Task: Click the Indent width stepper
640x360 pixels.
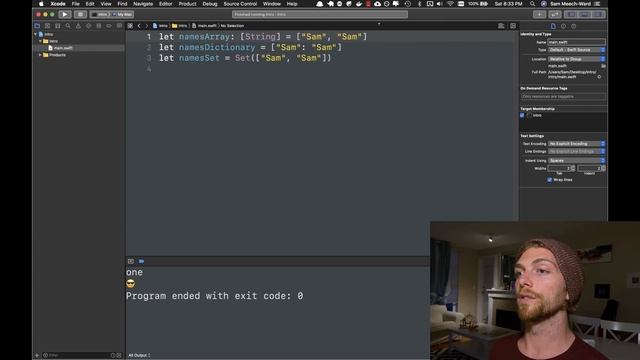Action: click(603, 168)
